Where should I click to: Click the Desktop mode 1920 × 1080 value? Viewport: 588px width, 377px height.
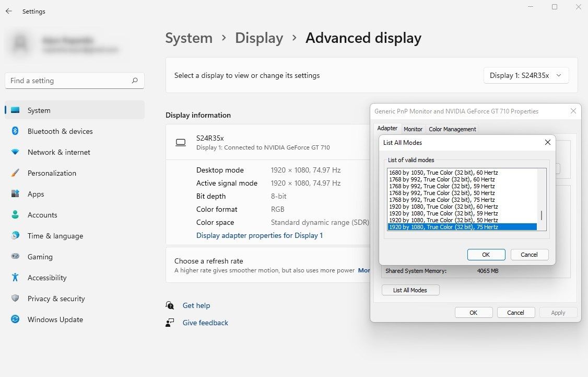305,170
